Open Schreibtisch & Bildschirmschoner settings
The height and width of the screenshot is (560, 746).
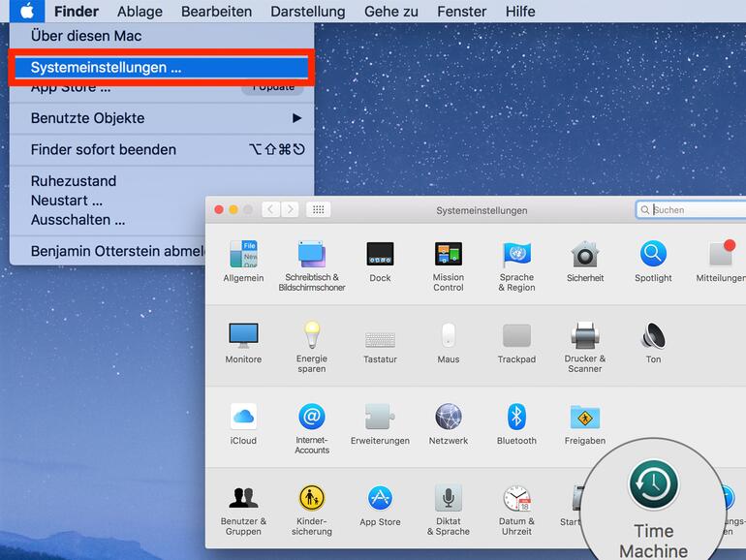(x=312, y=266)
